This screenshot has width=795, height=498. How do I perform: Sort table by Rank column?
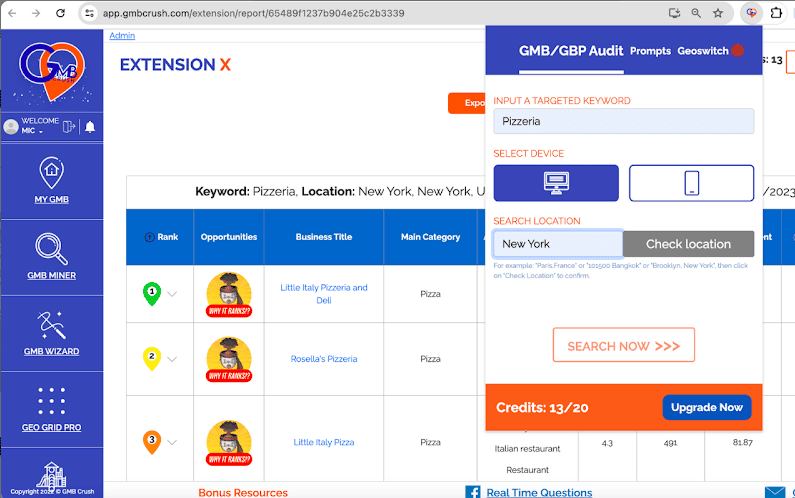pos(161,237)
